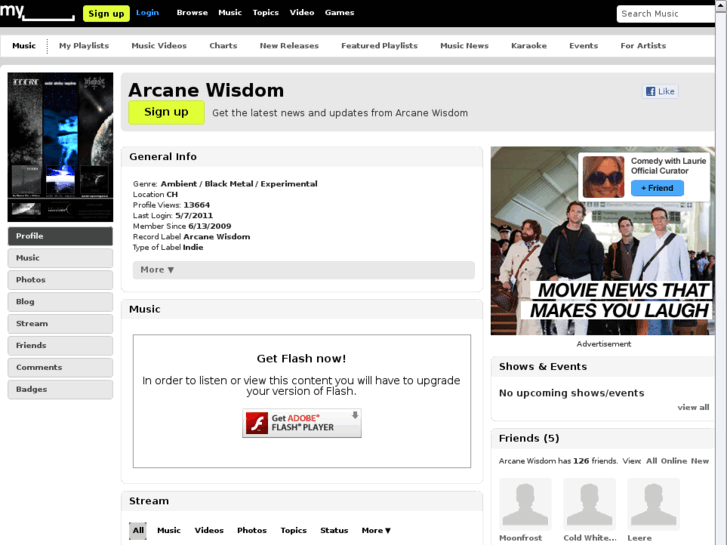Viewport: 727px width, 545px height.
Task: Click the + Friend button
Action: (x=657, y=188)
